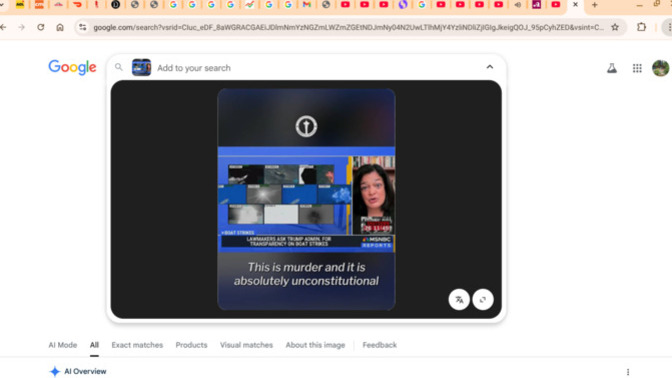Open the Chrome three-dot menu

[669, 27]
